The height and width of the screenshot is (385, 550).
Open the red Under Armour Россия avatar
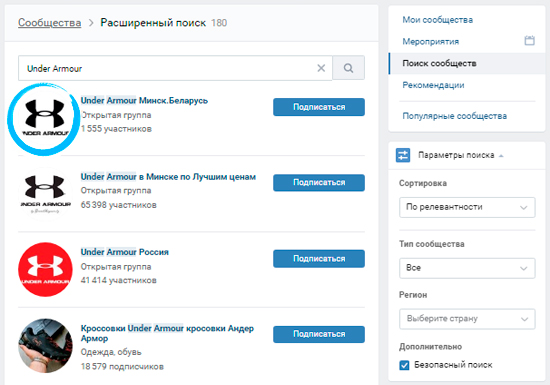45,269
